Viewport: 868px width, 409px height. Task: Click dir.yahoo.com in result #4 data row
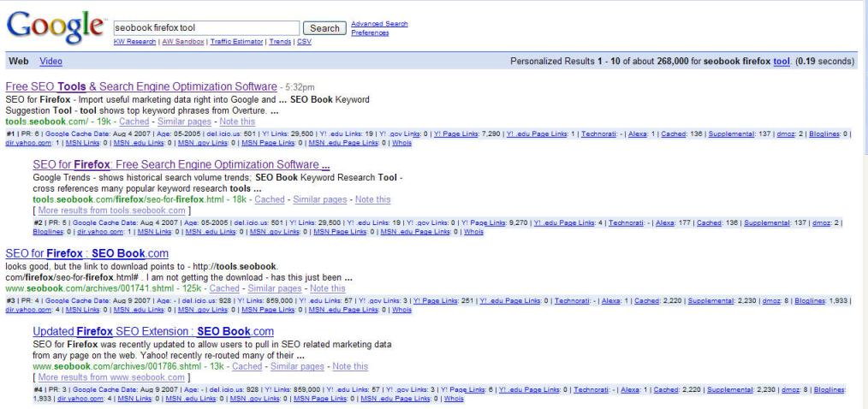coord(80,399)
